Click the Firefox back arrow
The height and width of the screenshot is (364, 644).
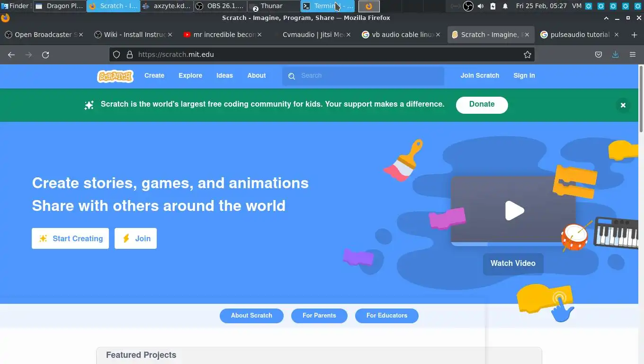click(x=11, y=55)
